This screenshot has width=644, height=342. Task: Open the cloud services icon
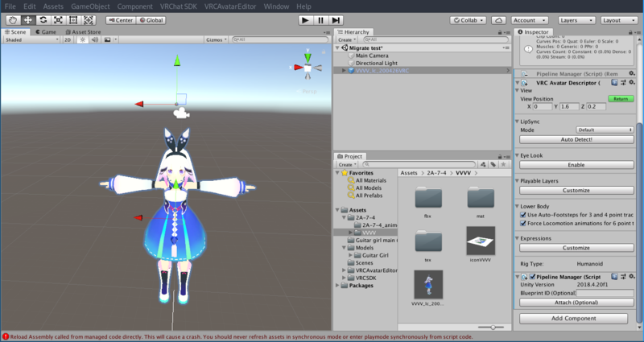[x=498, y=20]
